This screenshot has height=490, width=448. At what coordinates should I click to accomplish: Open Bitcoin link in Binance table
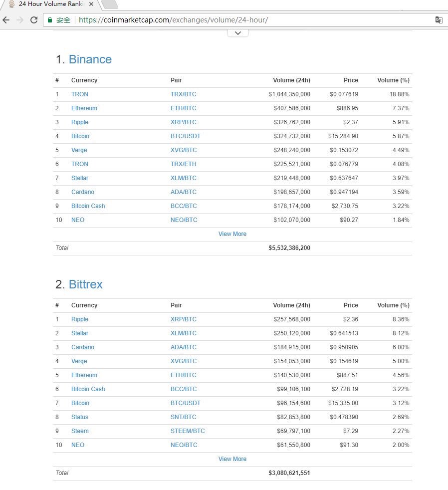point(80,136)
